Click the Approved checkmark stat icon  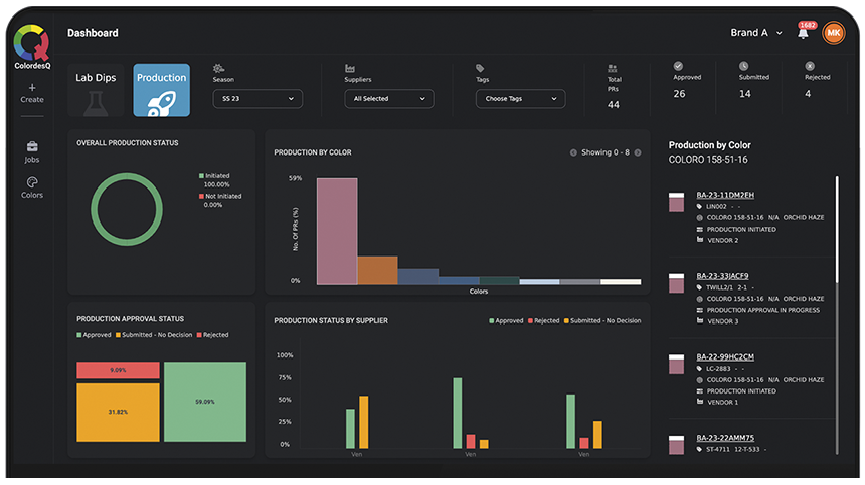coord(679,66)
